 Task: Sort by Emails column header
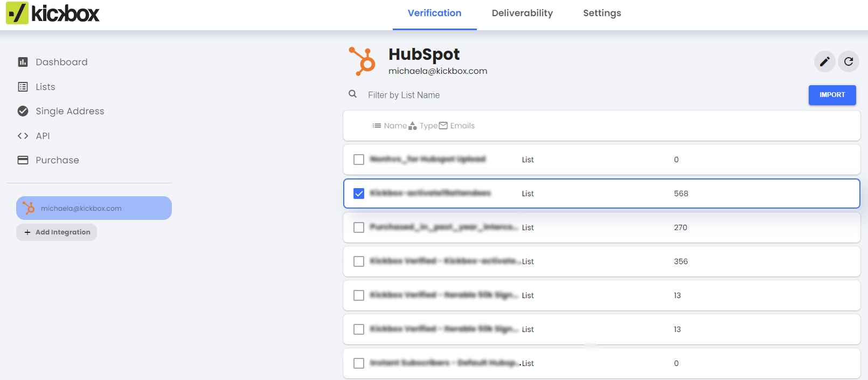point(457,126)
